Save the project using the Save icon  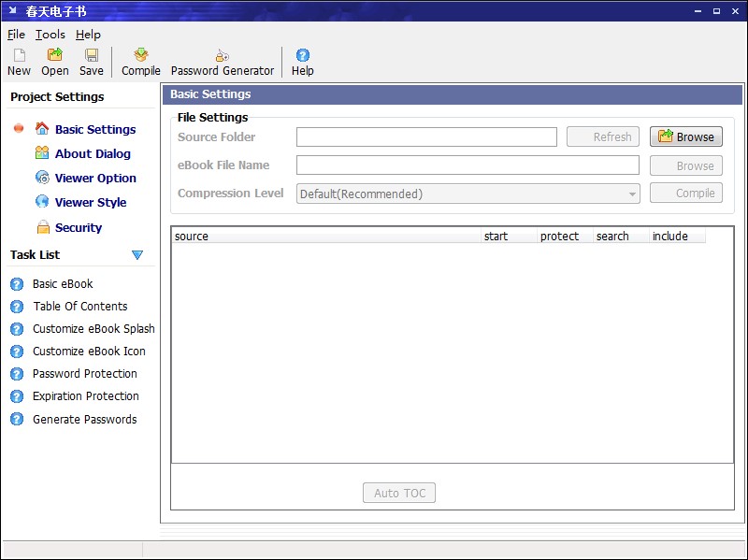(92, 62)
